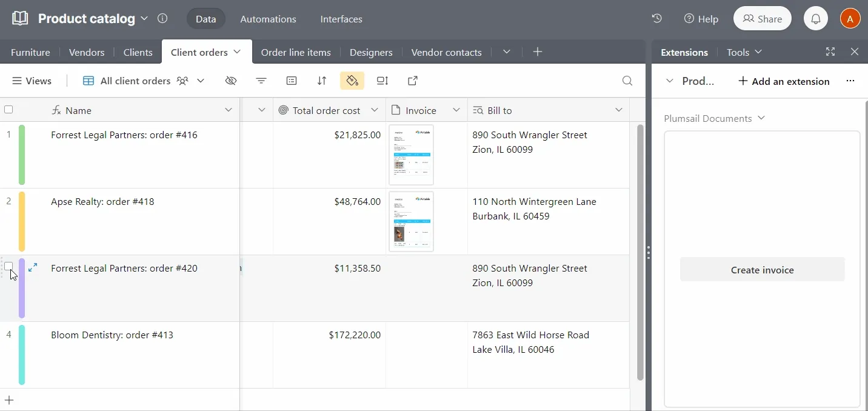Open the base info icon
The image size is (868, 411).
[162, 18]
